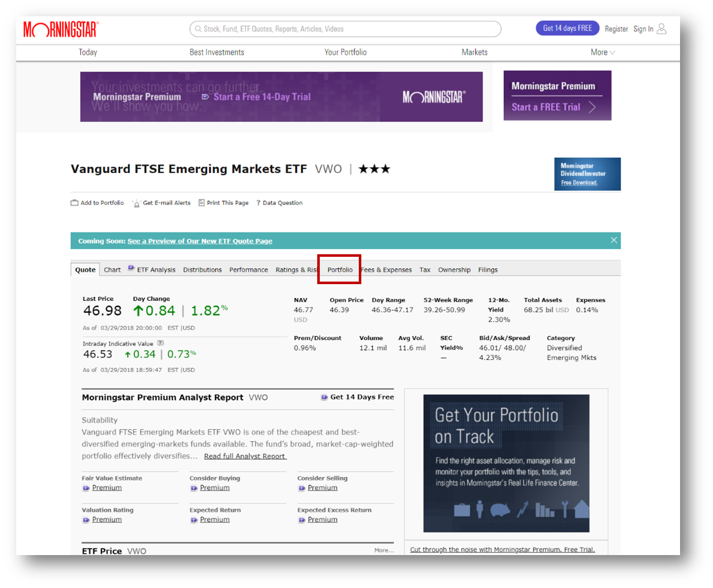The image size is (713, 588).
Task: Click the Start a Free 14-Day Trial banner
Action: [281, 97]
